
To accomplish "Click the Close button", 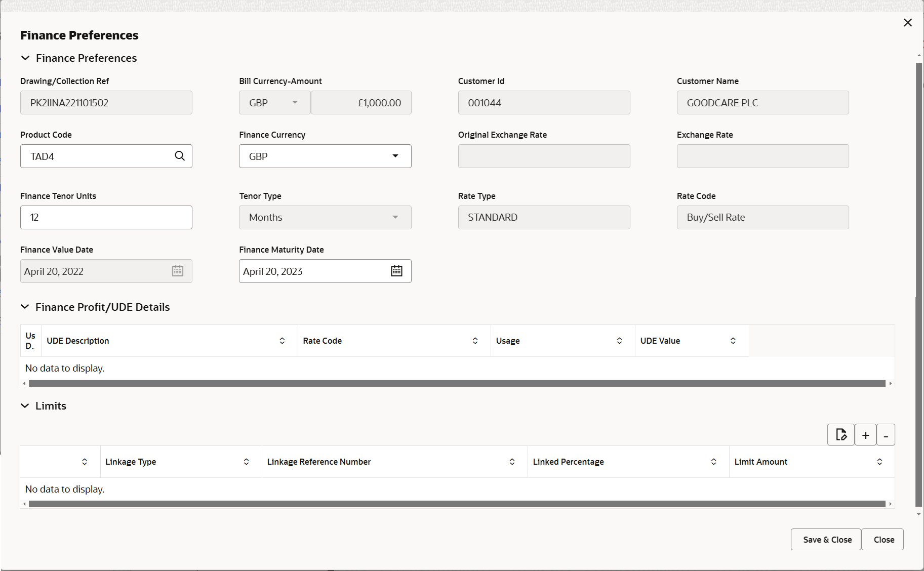I will point(882,539).
